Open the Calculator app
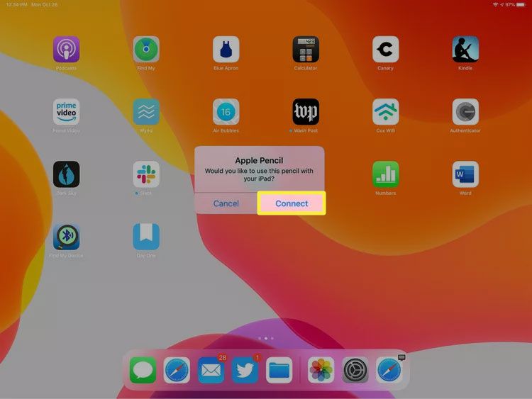 pos(306,50)
